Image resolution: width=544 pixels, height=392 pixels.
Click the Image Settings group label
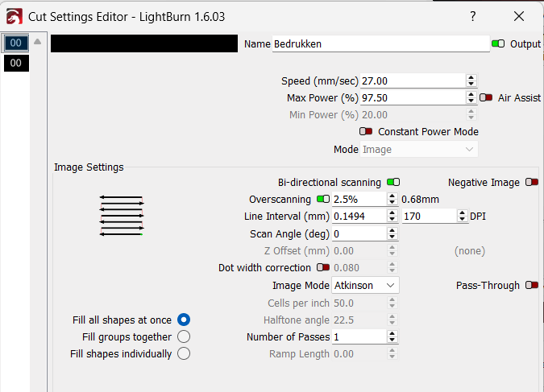(89, 167)
